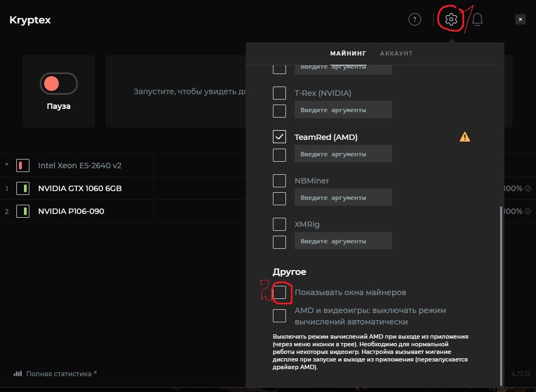536x392 pixels.
Task: Open the Полная статистика link
Action: (x=59, y=374)
